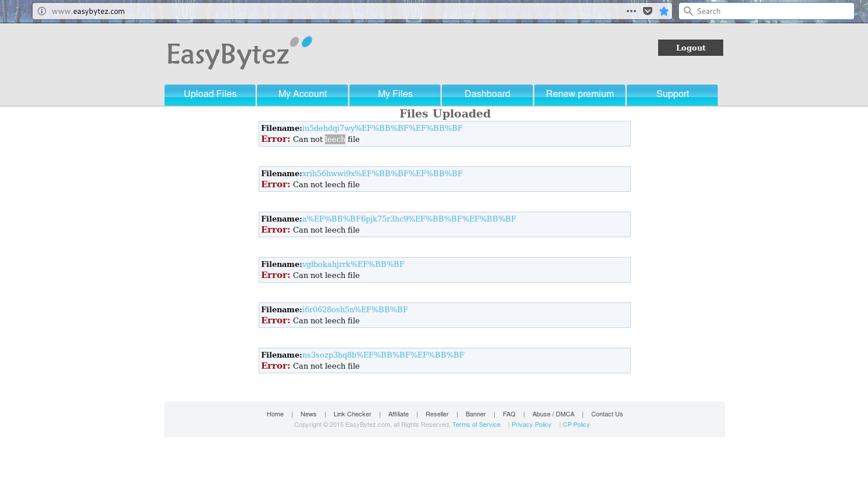Open file link iu5dehdqi7wy
868x485 pixels.
[x=383, y=129]
